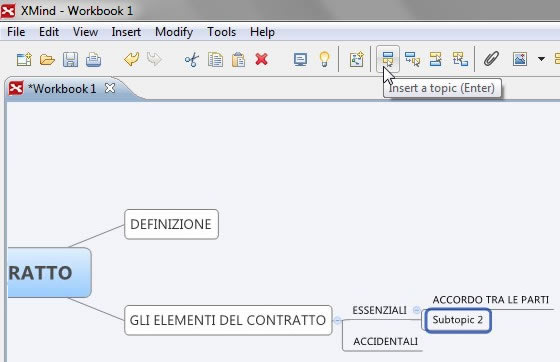Undo the last action
The width and height of the screenshot is (560, 362).
[131, 59]
